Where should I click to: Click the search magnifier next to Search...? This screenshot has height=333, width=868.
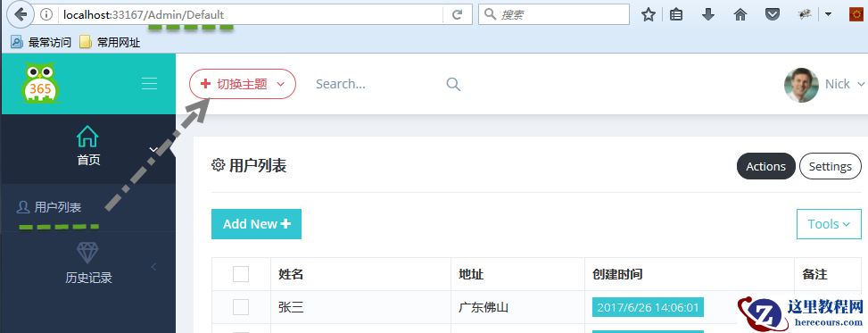tap(453, 84)
